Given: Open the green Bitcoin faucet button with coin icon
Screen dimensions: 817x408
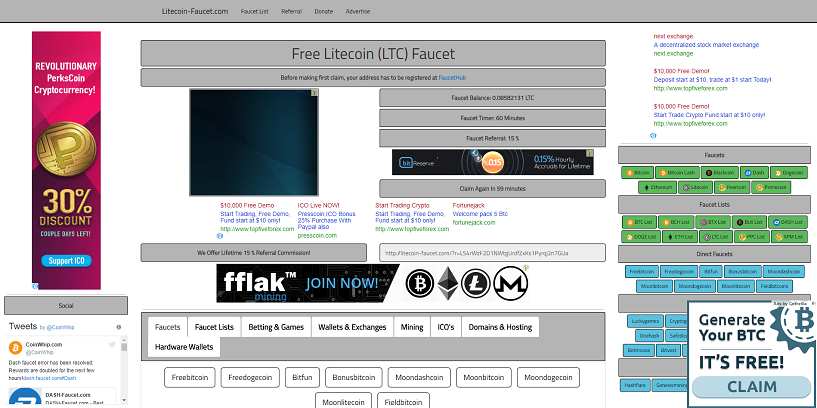Looking at the screenshot, I should pos(638,172).
